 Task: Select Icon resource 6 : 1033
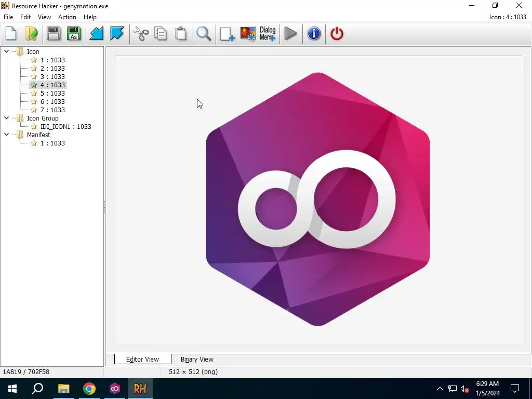(x=52, y=101)
